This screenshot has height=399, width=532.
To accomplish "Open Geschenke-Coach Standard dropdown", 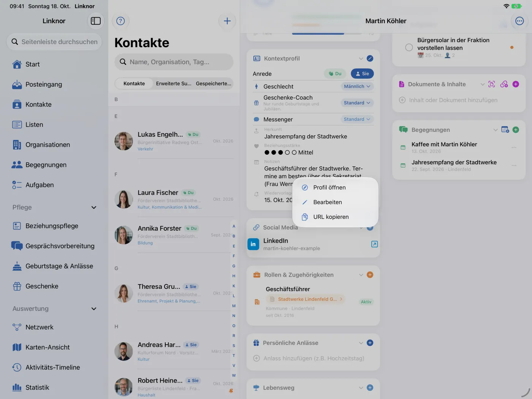I will (357, 103).
